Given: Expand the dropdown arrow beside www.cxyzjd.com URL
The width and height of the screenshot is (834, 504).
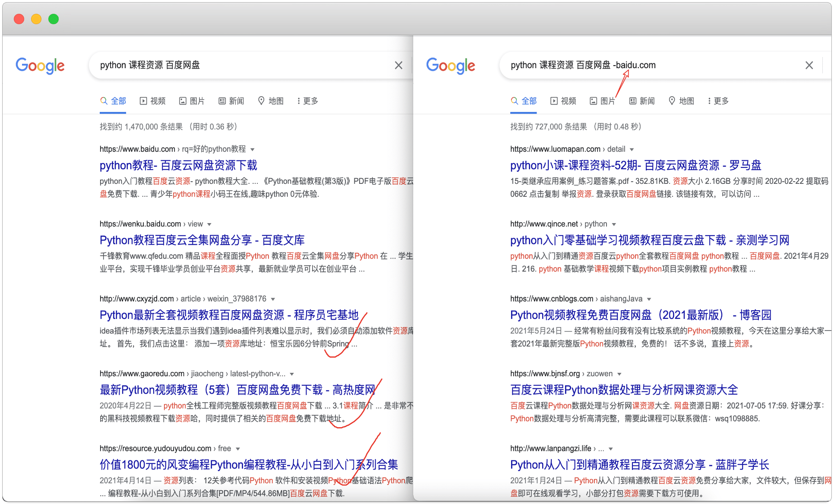Looking at the screenshot, I should (x=273, y=299).
